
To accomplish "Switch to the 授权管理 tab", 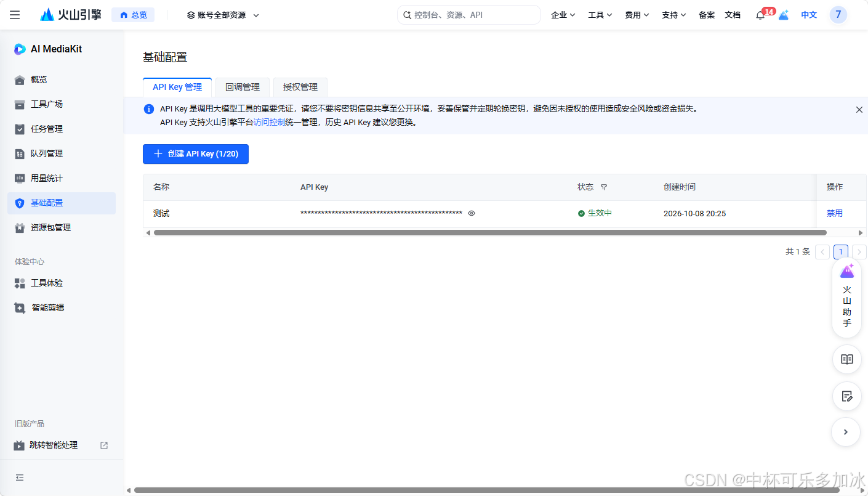I will click(300, 87).
